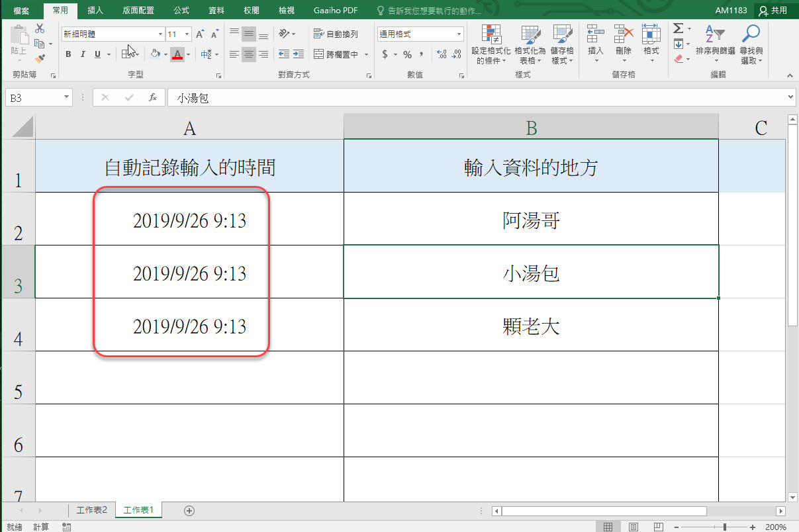Click the Clear eraser icon
The image size is (799, 532).
[x=679, y=58]
